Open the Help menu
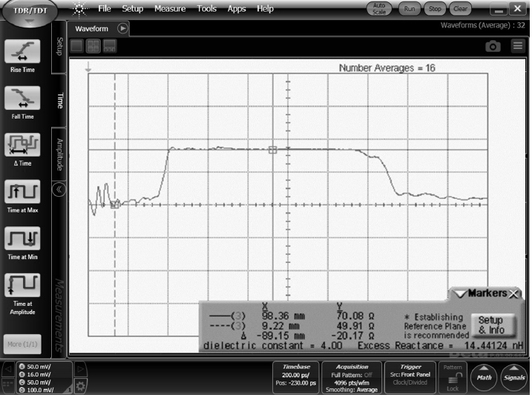 point(265,8)
